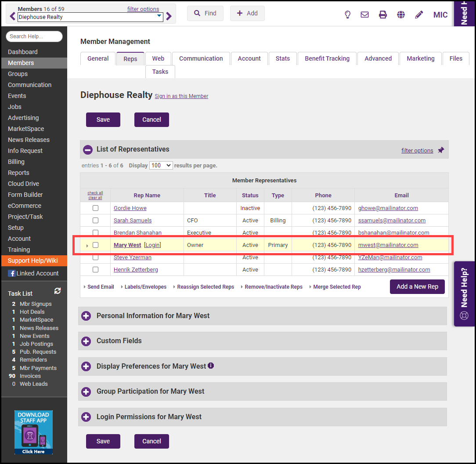Go to next member with right arrow

(x=169, y=17)
